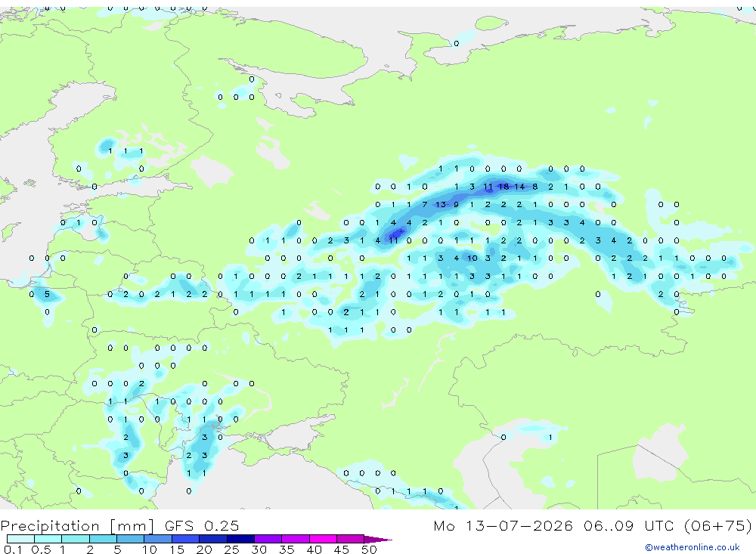Select the 30–35 mm violet legend swatch

[x=268, y=539]
